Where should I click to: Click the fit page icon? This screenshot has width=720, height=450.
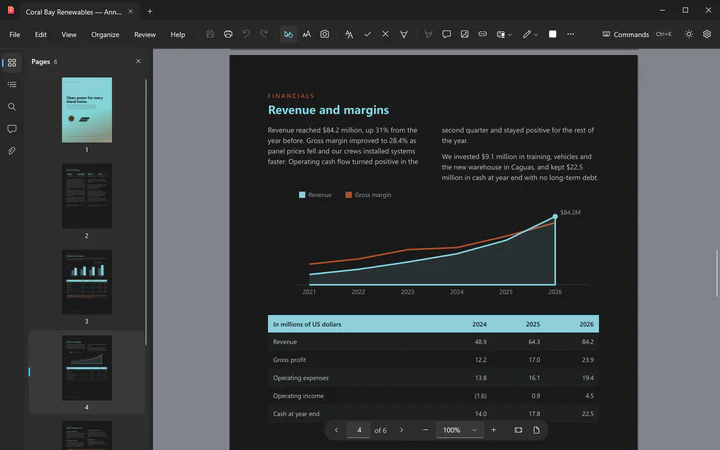536,430
